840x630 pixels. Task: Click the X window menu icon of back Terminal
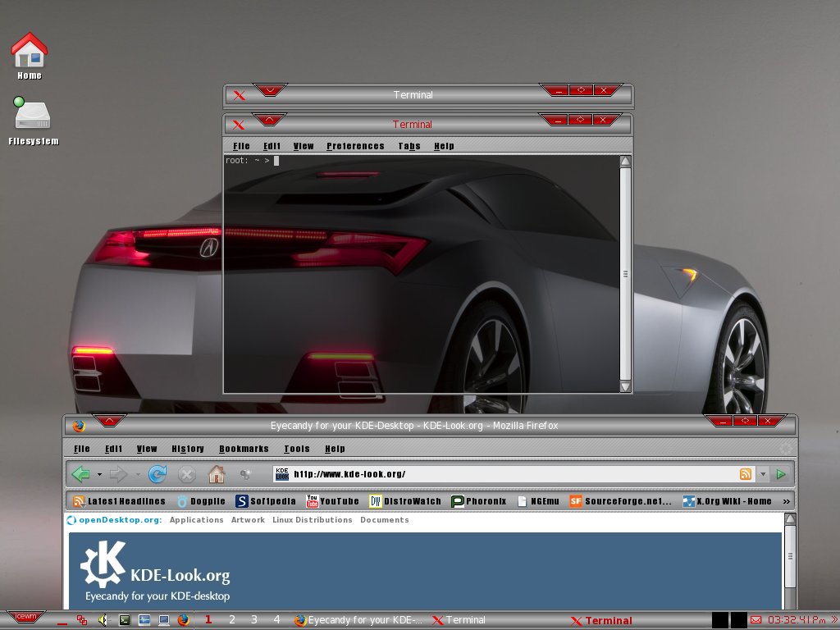click(x=239, y=95)
